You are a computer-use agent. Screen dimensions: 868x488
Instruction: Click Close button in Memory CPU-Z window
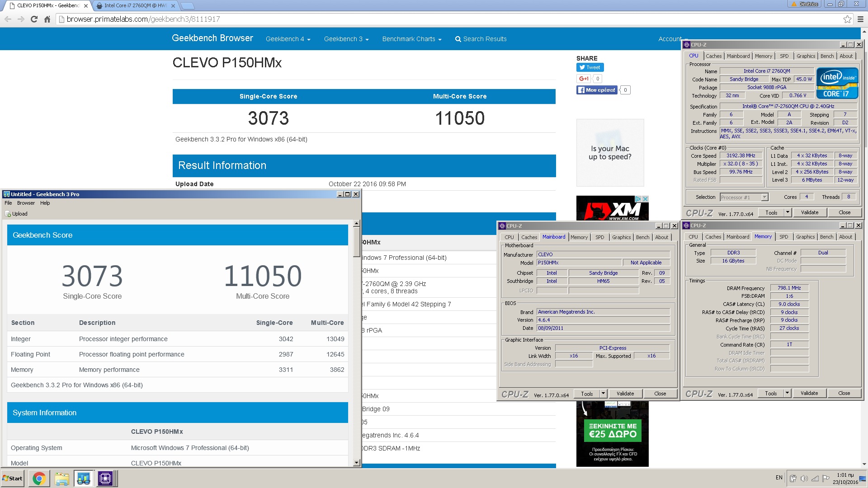pyautogui.click(x=844, y=393)
